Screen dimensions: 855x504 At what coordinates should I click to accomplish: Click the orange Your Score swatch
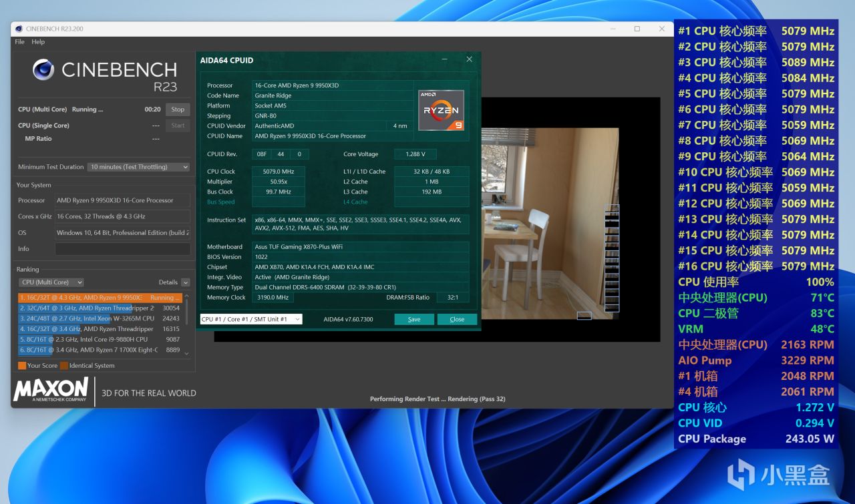coord(22,366)
